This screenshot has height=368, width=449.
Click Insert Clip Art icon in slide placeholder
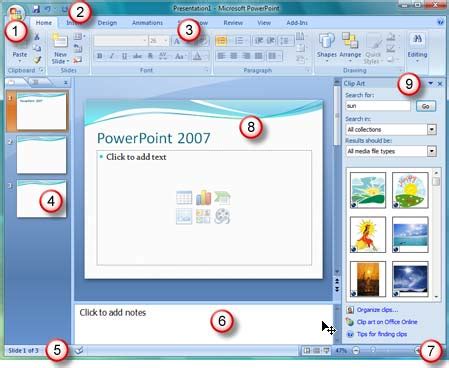click(203, 216)
